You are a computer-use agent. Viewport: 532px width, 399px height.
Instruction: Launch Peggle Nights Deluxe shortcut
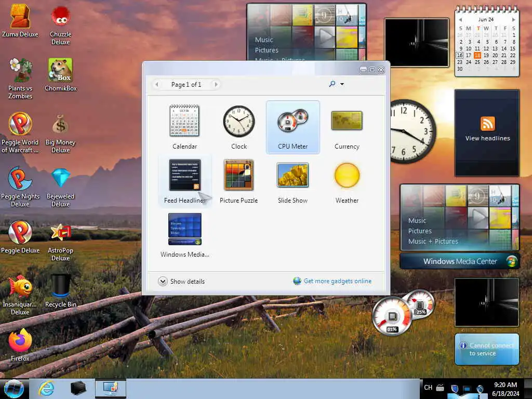20,187
